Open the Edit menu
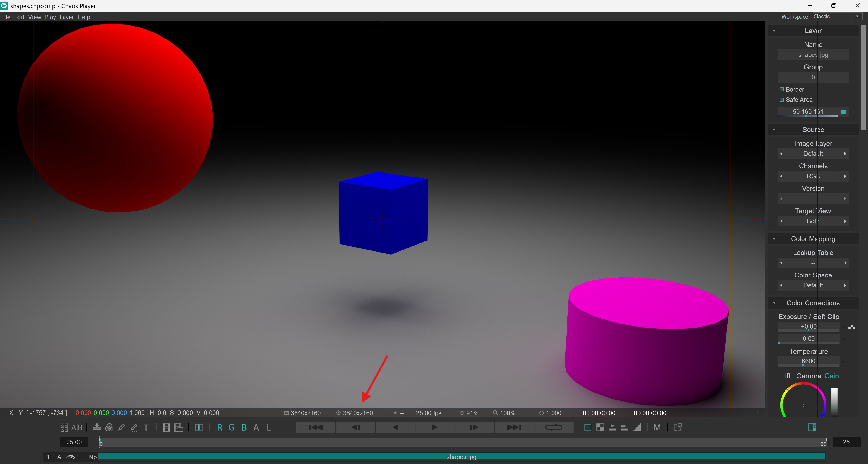Image resolution: width=868 pixels, height=464 pixels. 19,17
